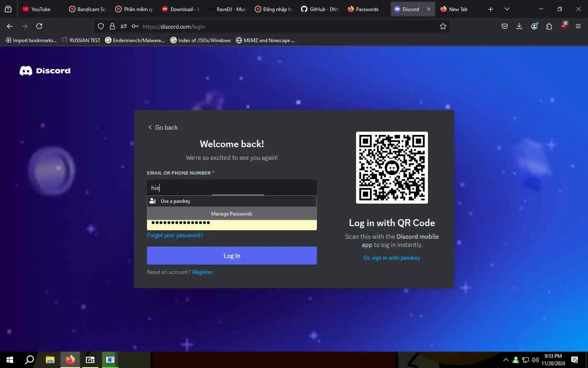This screenshot has height=368, width=588.
Task: Click Or, sign in with passkey
Action: 392,258
